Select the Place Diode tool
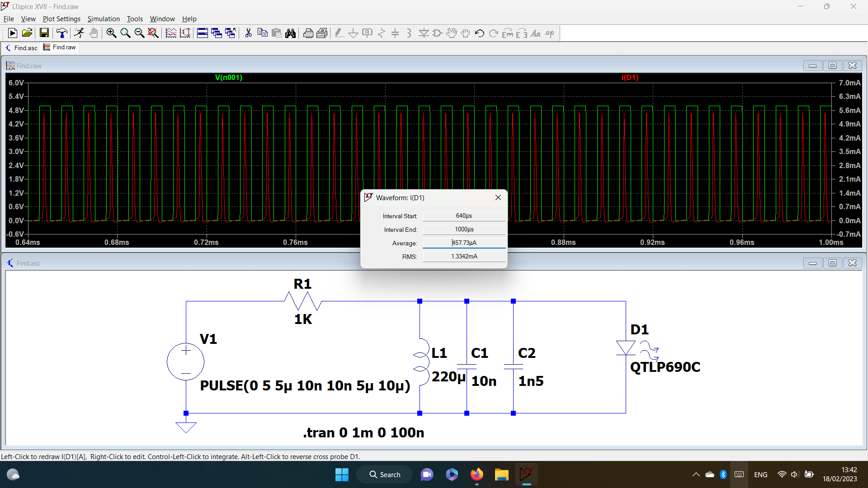The image size is (868, 488). pyautogui.click(x=424, y=33)
